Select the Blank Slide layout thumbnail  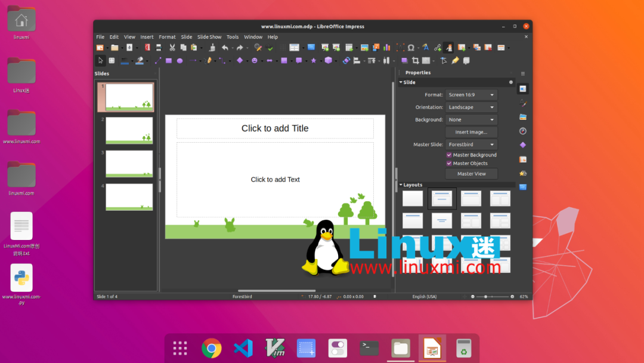tap(413, 199)
